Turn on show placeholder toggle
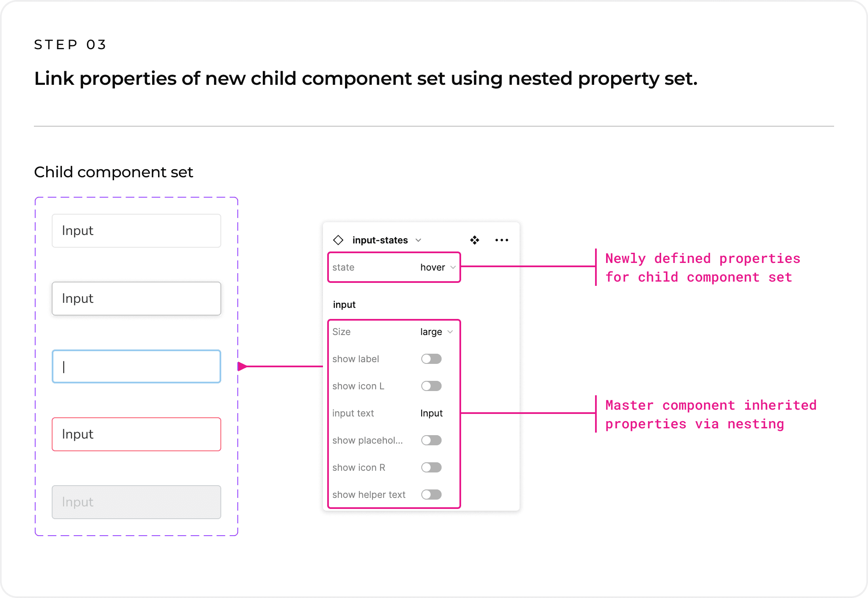 coord(431,440)
